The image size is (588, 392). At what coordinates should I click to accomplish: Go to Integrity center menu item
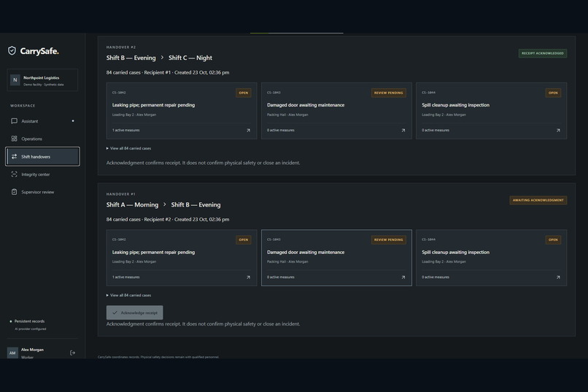42,174
